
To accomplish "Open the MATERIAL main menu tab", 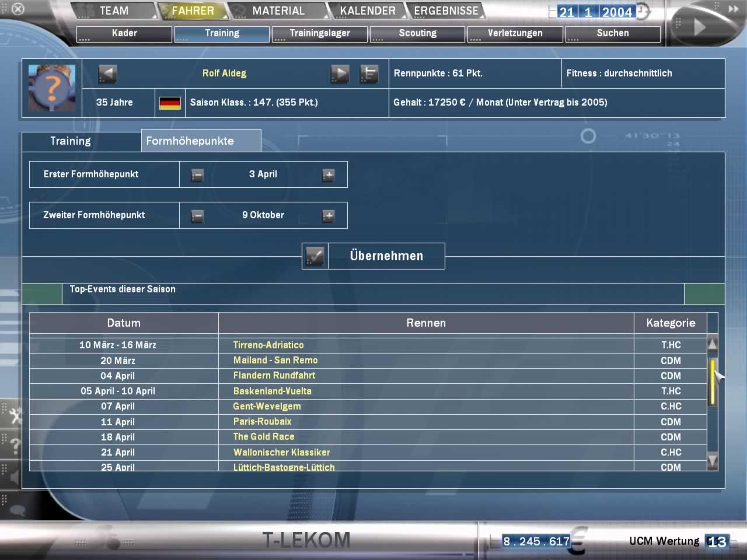I will coord(278,10).
